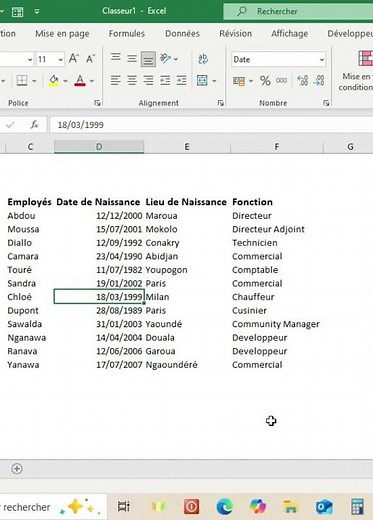Viewport: 373px width, 520px height.
Task: Apply percent style format
Action: [265, 81]
